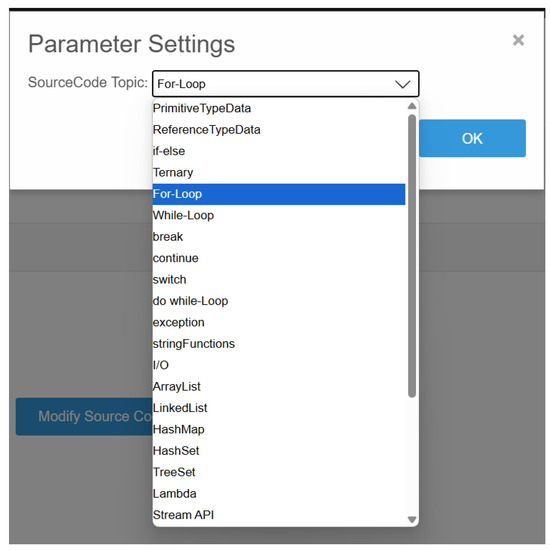Click the Modify Source Code button
The width and height of the screenshot is (550, 550).
(x=84, y=416)
